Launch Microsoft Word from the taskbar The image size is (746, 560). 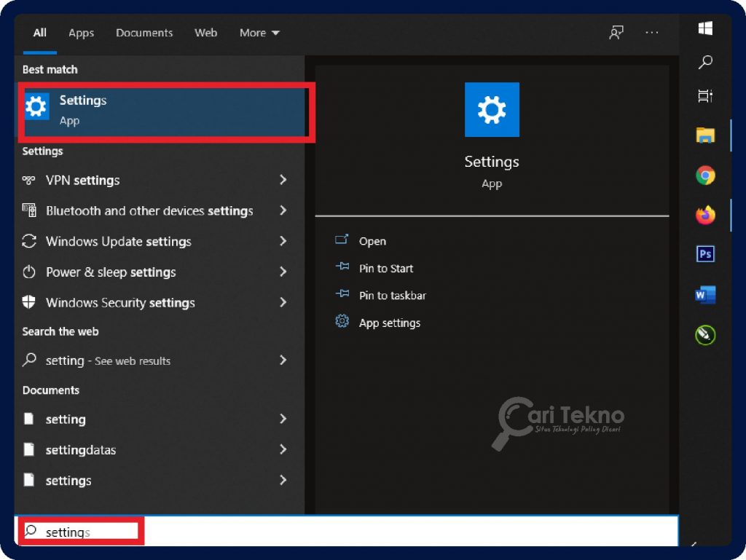tap(705, 295)
